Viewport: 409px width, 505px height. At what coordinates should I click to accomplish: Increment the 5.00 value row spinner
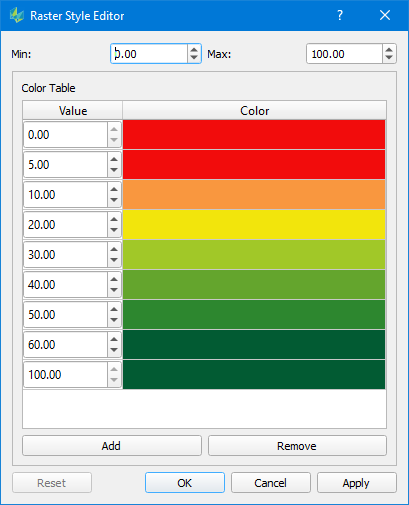click(114, 159)
